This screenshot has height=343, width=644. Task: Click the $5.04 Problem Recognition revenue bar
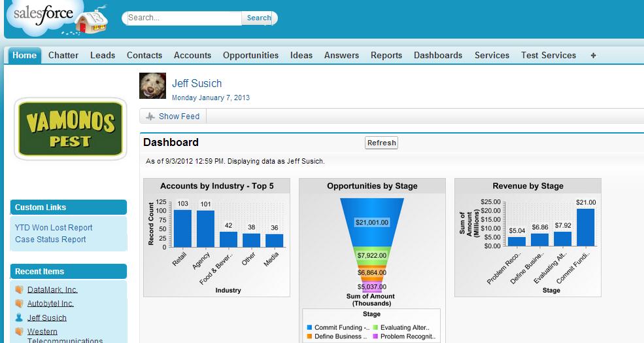pos(517,242)
